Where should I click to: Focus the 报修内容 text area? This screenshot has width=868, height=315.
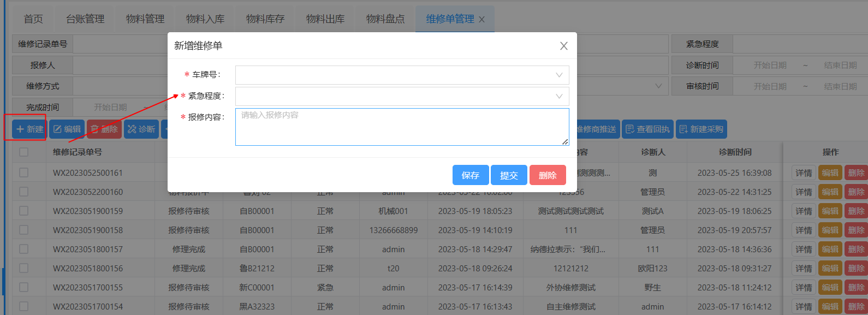click(x=402, y=127)
